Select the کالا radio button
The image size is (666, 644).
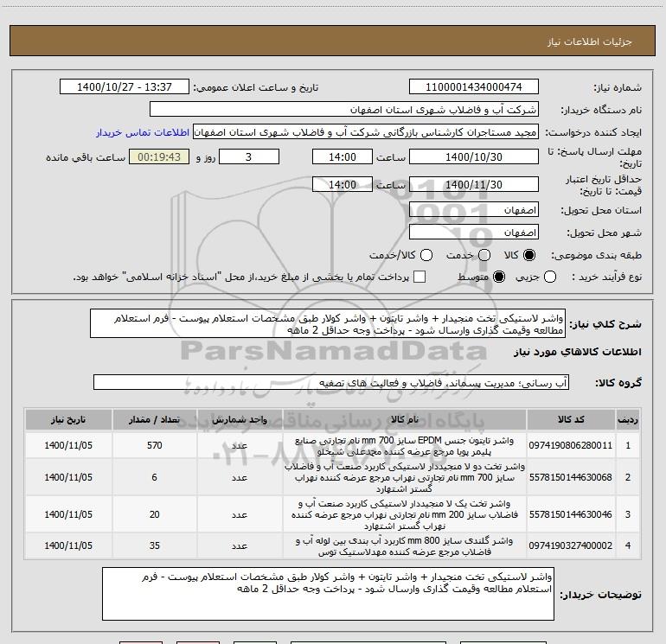tap(529, 255)
